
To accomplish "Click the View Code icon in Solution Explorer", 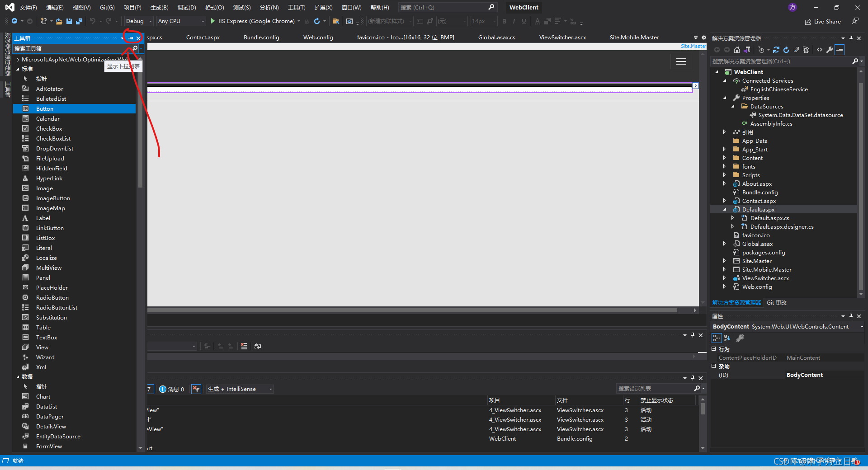I will [x=820, y=50].
